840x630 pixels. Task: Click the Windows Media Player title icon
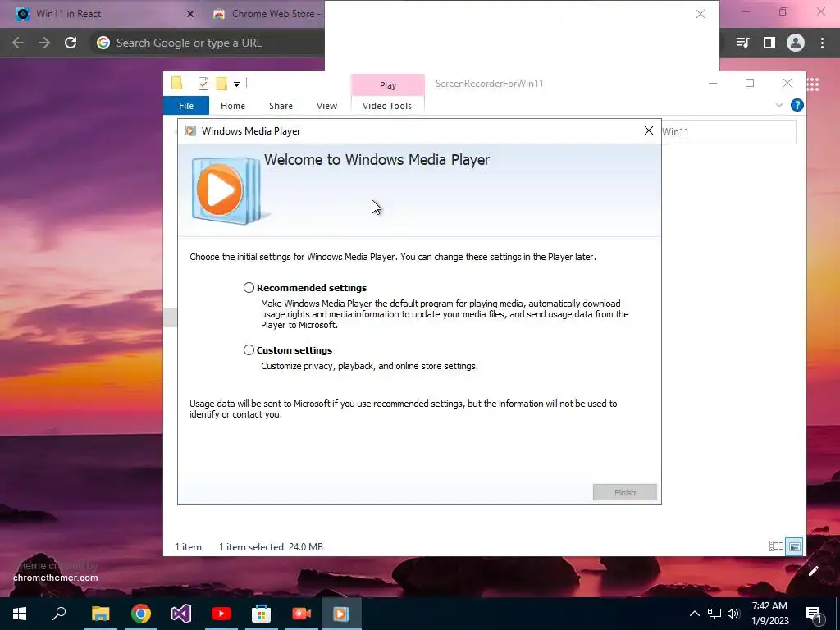pos(190,130)
